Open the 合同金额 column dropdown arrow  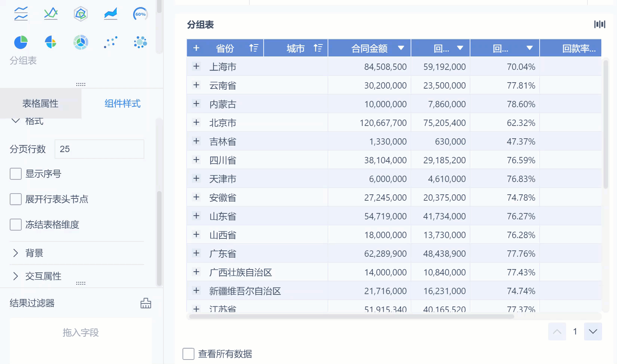(401, 48)
